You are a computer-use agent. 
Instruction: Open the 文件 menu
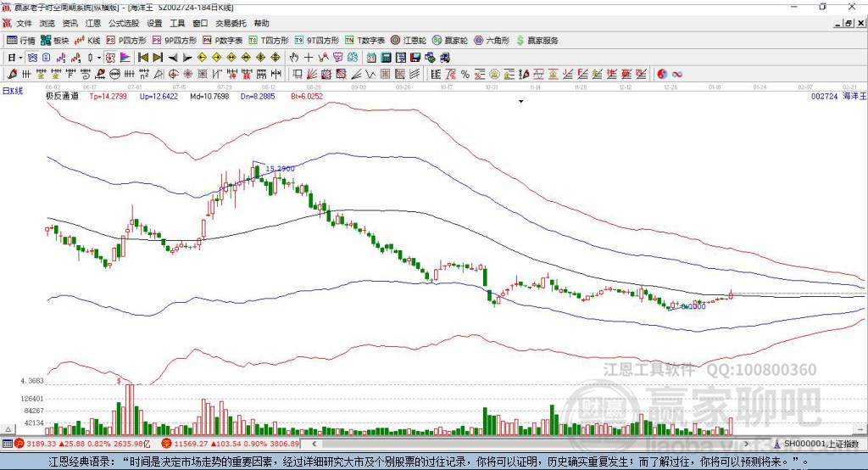click(24, 23)
